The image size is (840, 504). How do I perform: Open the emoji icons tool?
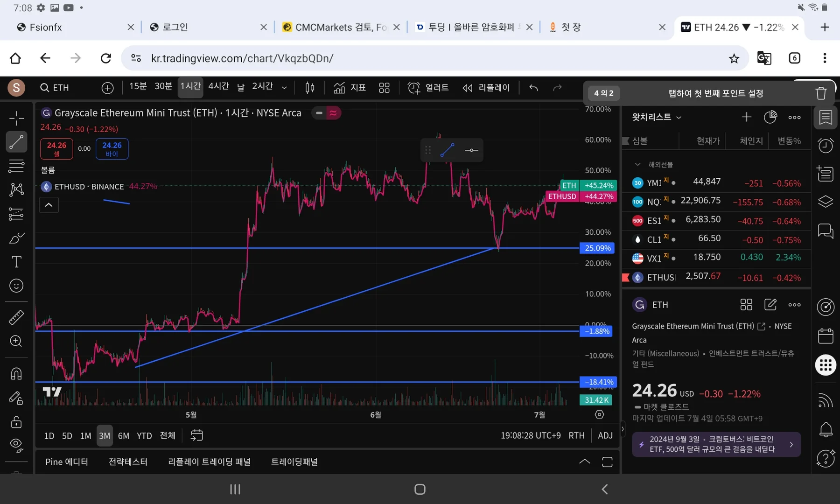[16, 286]
